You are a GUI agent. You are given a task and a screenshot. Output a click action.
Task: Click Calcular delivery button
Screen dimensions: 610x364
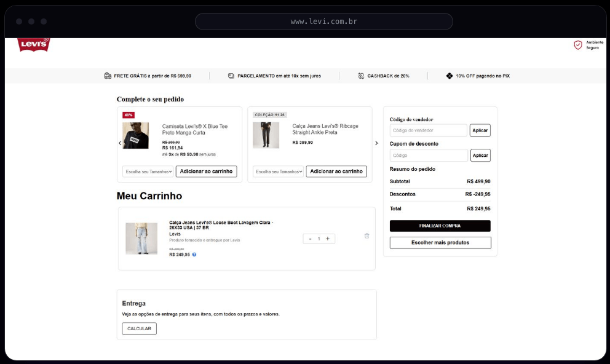tap(139, 328)
